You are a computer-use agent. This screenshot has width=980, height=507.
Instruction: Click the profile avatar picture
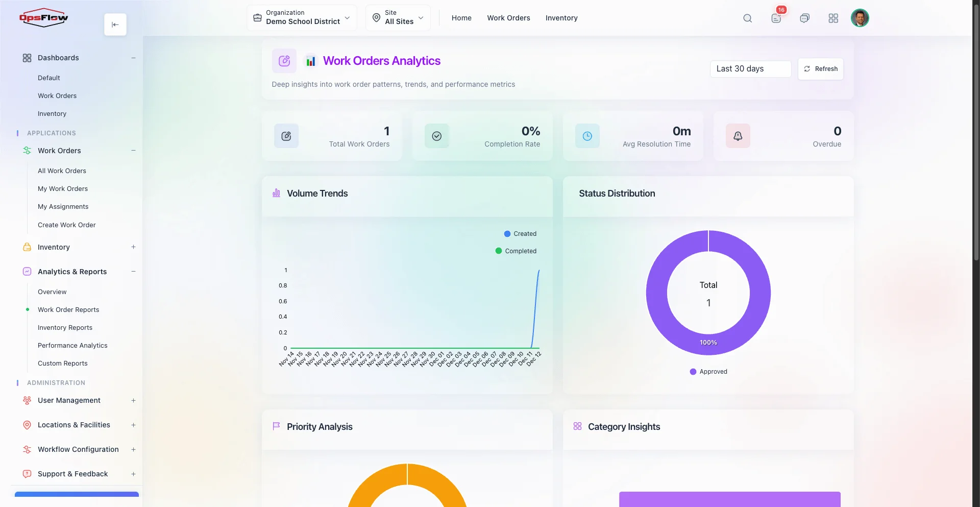pos(861,18)
